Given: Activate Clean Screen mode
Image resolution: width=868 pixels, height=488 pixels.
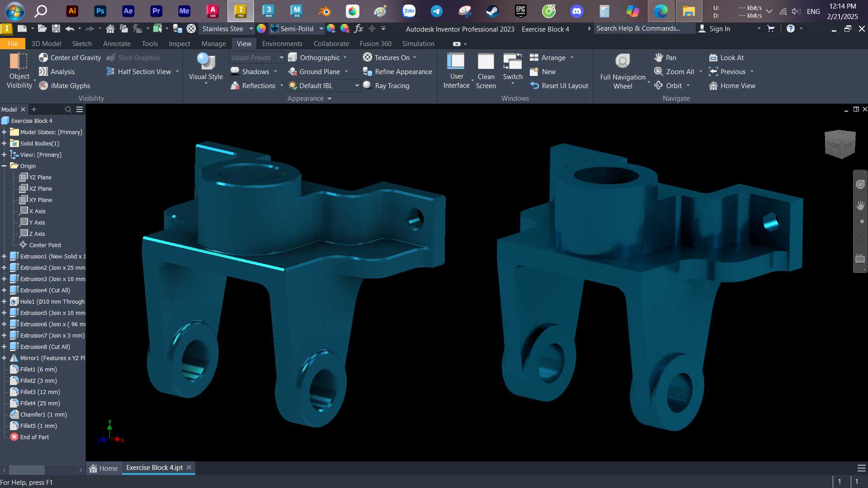Looking at the screenshot, I should tap(486, 71).
